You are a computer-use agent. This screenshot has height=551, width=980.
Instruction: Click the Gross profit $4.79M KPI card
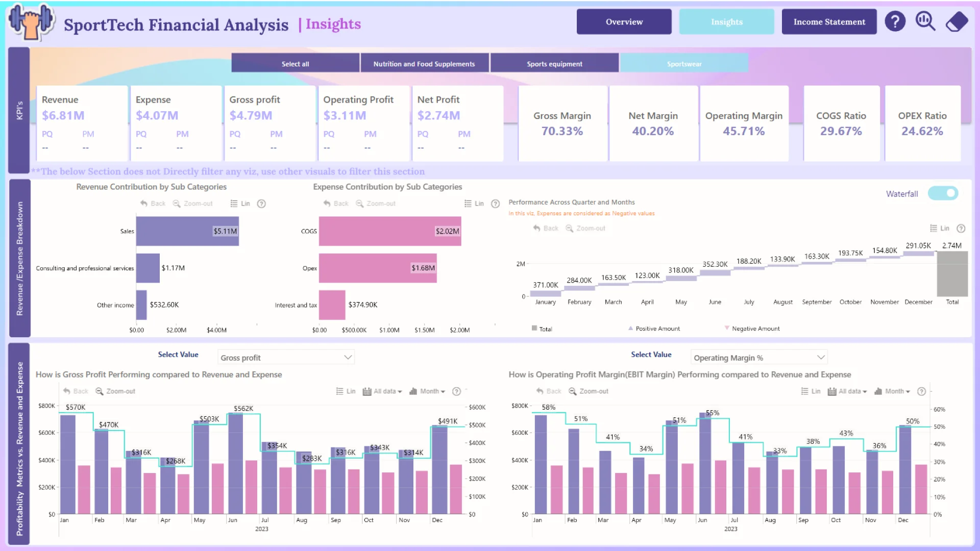(269, 123)
